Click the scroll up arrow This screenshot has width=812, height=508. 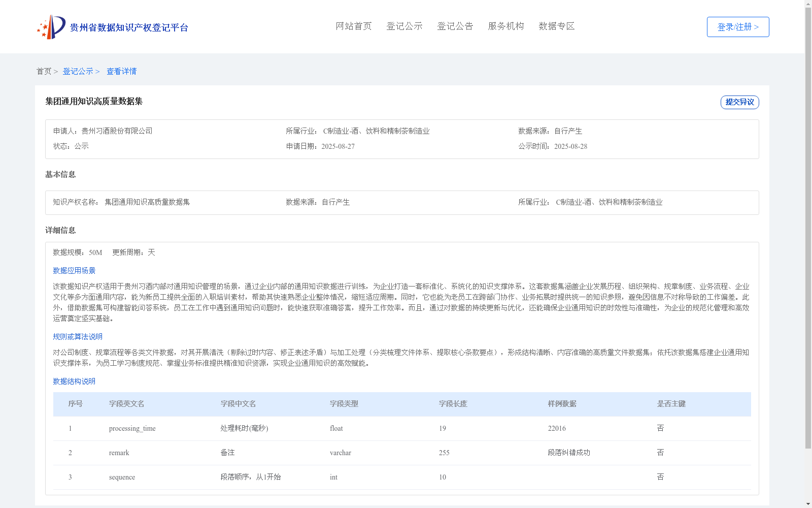[808, 4]
